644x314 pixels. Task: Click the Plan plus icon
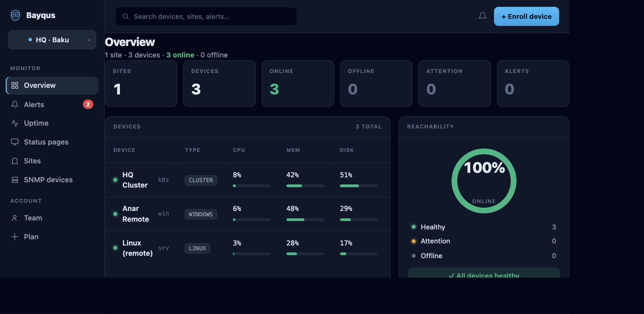point(15,237)
